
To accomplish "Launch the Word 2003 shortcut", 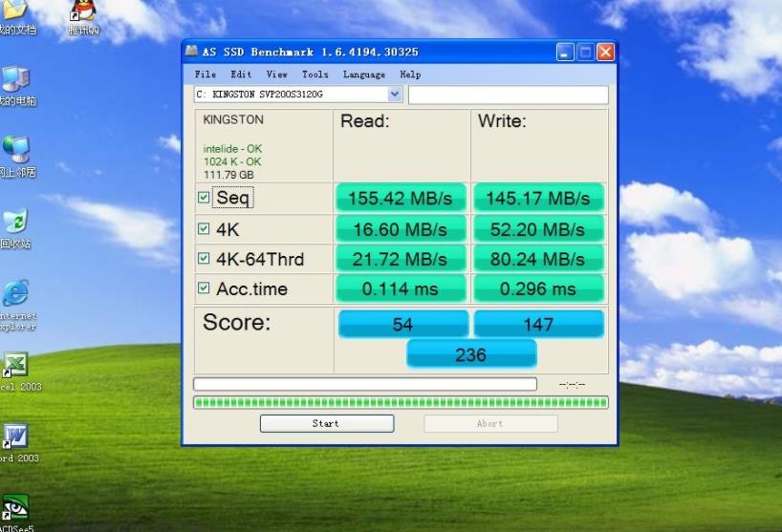I will point(15,438).
